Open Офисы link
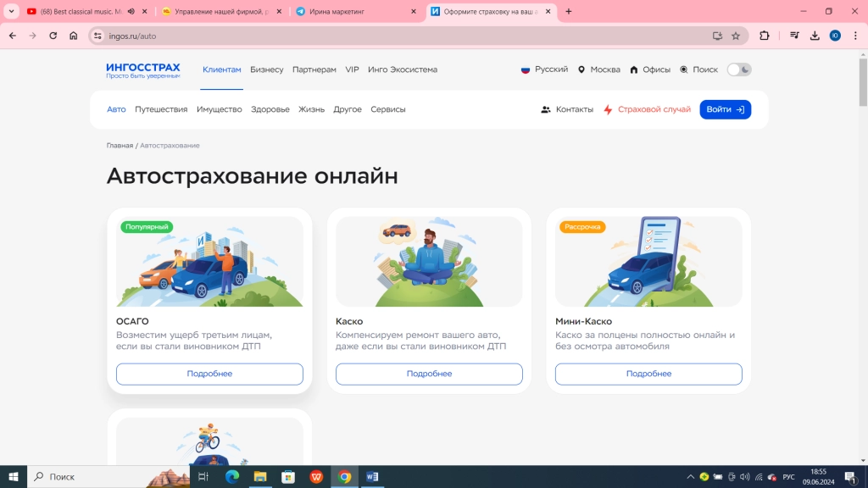Image resolution: width=868 pixels, height=488 pixels. [x=650, y=69]
